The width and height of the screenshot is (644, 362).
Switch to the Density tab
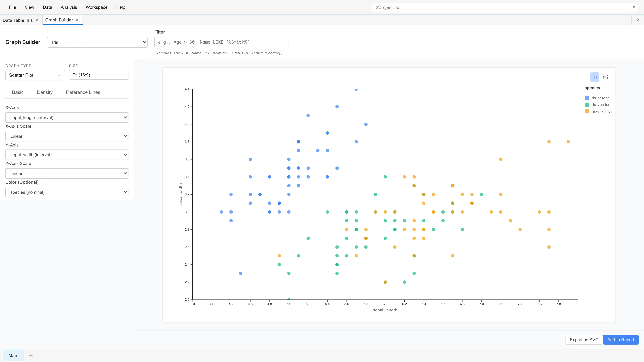click(44, 92)
